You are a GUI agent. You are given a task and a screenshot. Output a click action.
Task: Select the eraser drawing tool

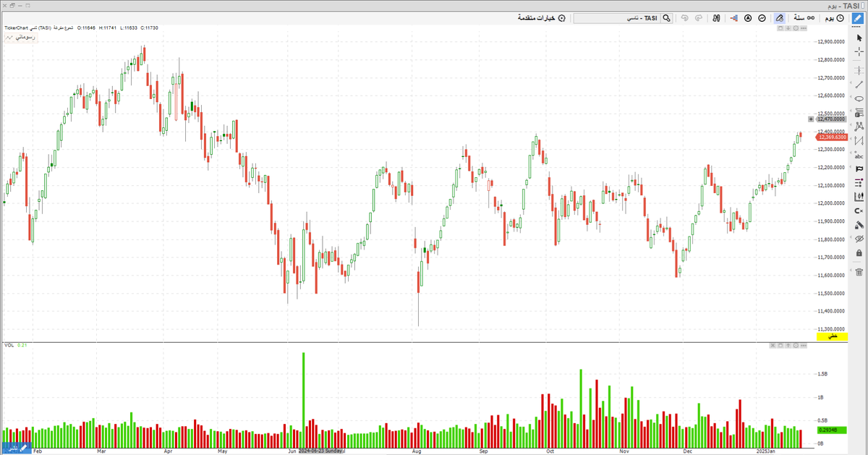coord(859,224)
